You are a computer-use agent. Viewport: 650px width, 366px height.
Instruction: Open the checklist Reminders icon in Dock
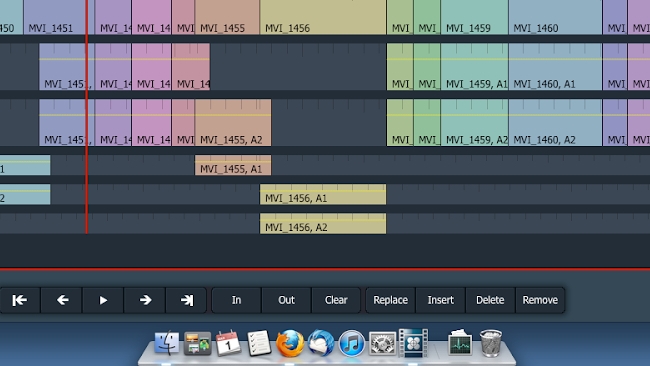click(x=259, y=343)
